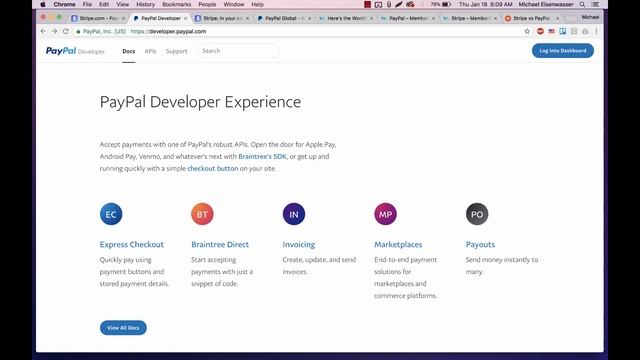Image resolution: width=640 pixels, height=360 pixels.
Task: Open the Payouts link
Action: 480,244
